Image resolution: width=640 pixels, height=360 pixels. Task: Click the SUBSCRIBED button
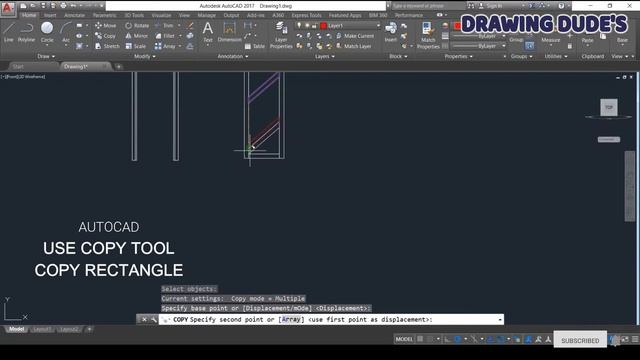pos(580,340)
